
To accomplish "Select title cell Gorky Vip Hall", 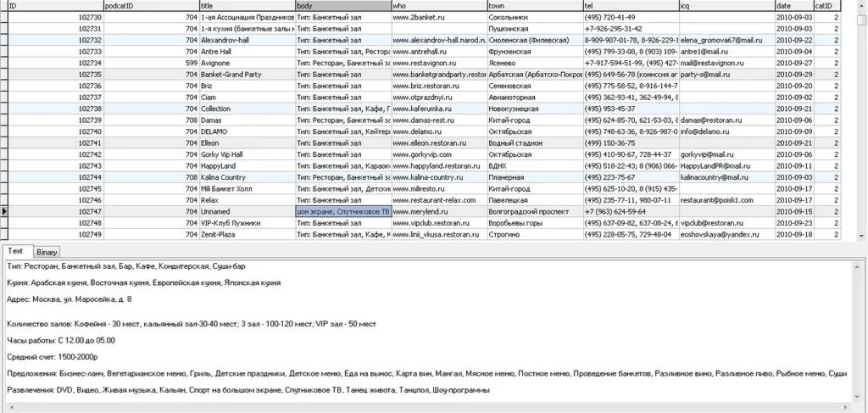I will pos(247,154).
